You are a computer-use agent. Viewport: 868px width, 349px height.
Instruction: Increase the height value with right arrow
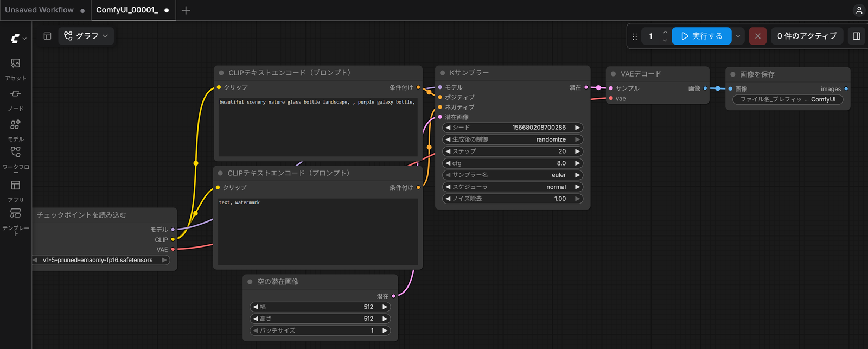pos(385,319)
